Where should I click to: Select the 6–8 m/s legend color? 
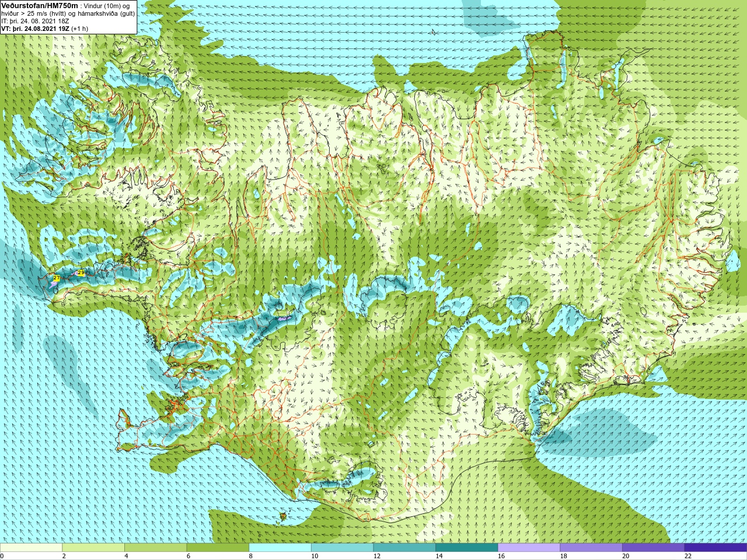click(218, 548)
